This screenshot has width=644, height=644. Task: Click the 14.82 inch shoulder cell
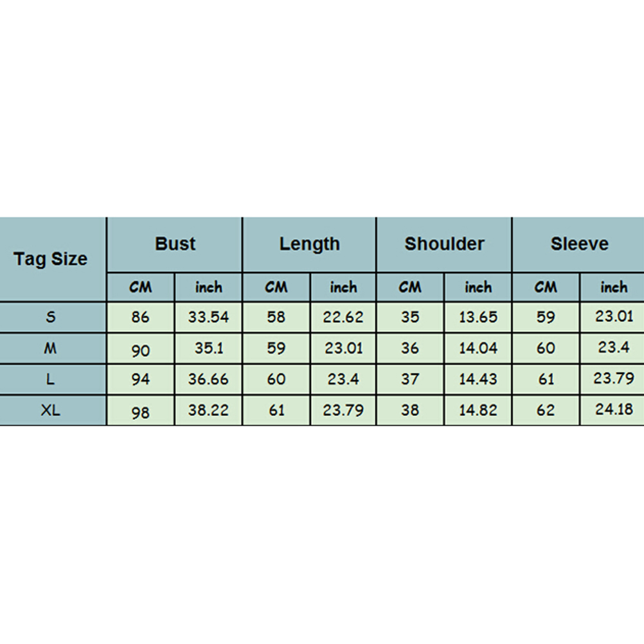tap(478, 411)
